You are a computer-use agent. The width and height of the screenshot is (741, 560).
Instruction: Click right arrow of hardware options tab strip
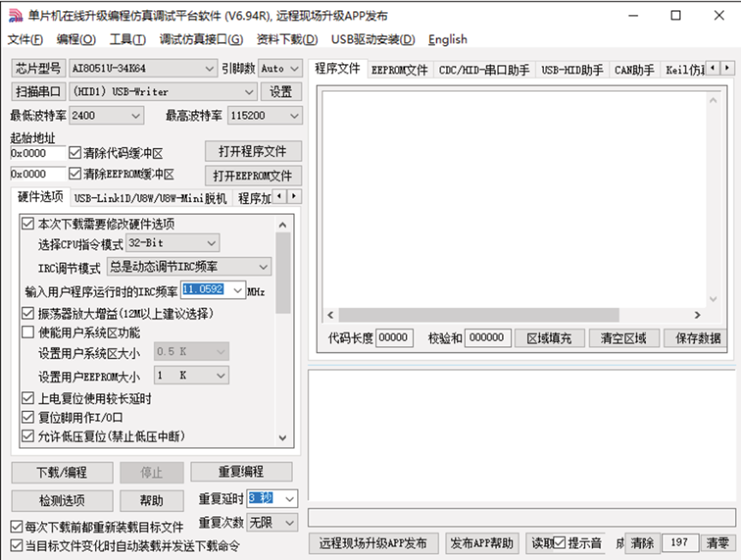tap(294, 196)
